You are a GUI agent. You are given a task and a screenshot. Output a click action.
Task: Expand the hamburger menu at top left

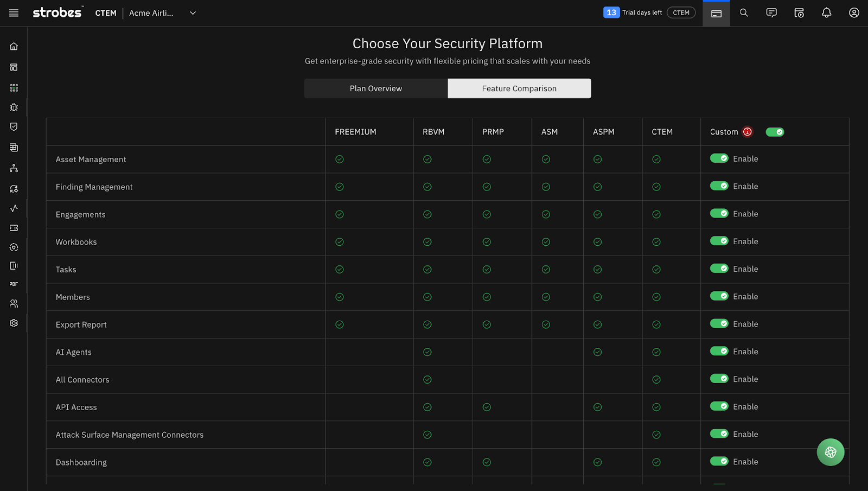point(14,13)
